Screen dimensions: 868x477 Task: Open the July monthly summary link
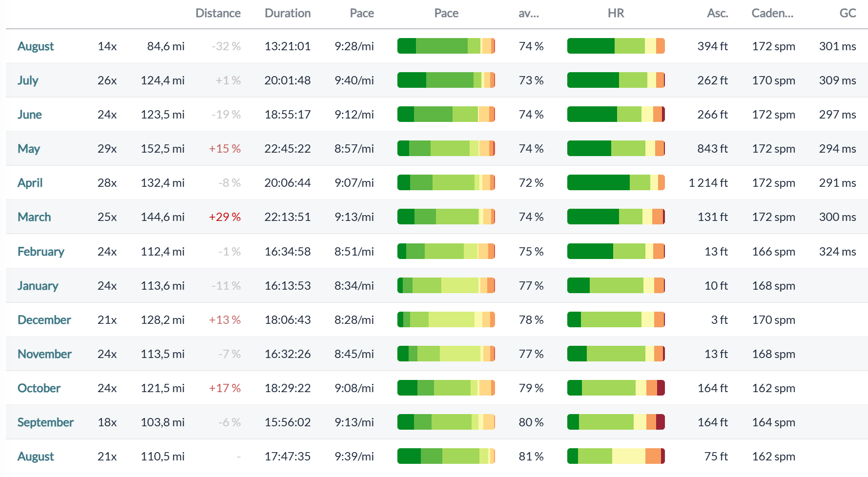[x=28, y=80]
